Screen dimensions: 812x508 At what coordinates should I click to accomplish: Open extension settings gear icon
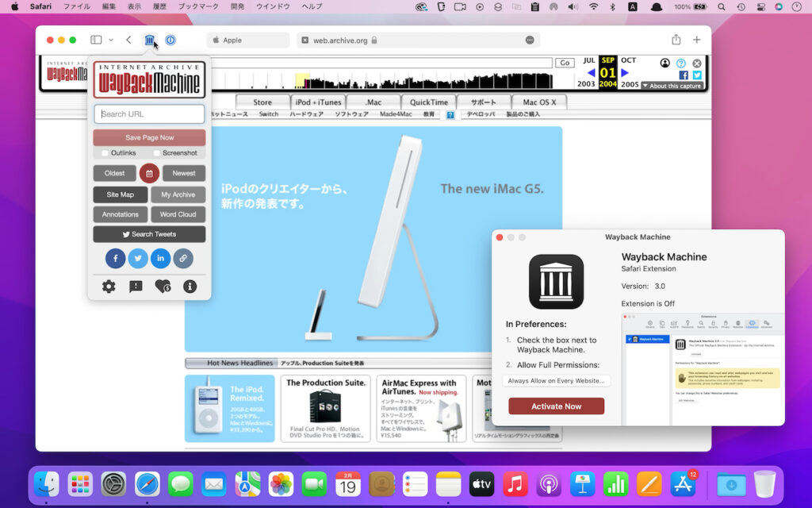[x=109, y=286]
